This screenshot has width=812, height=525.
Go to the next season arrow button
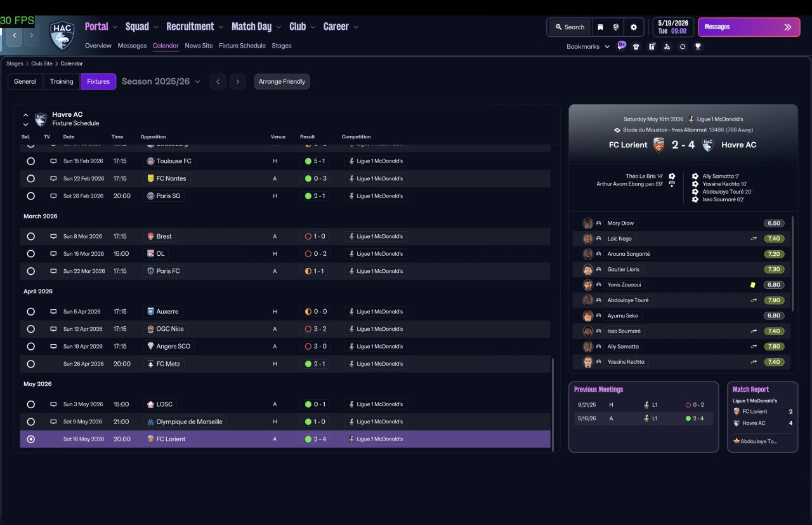click(x=238, y=81)
